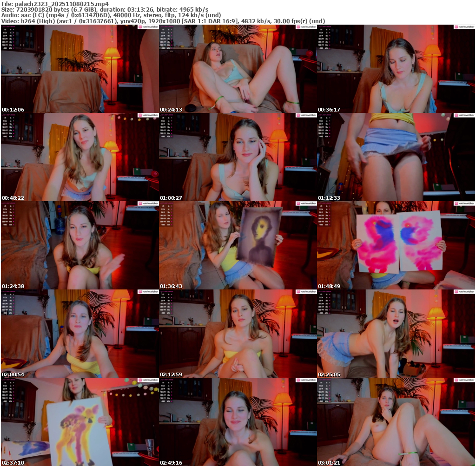476x466 pixels.
Task: Open the thumbnail at timestamp 00:12:06
Action: click(x=79, y=69)
